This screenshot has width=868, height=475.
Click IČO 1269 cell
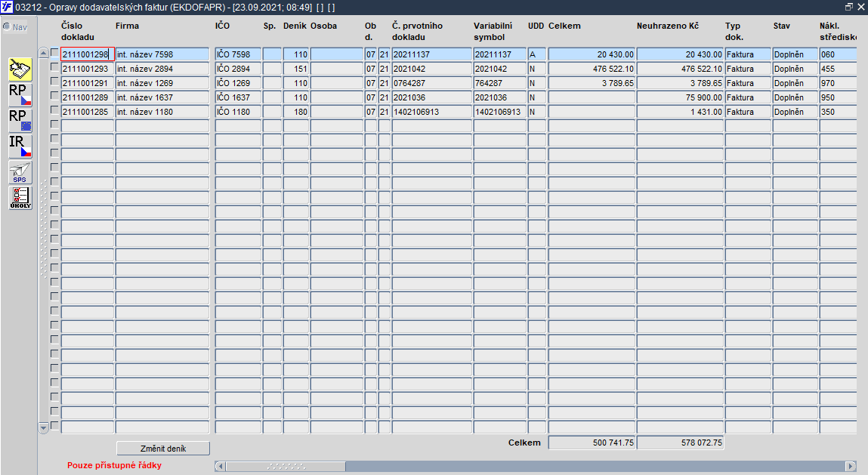click(238, 83)
